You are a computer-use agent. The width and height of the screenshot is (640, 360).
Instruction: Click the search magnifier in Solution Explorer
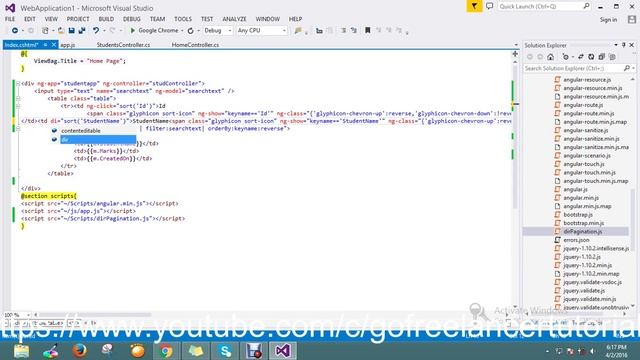627,68
